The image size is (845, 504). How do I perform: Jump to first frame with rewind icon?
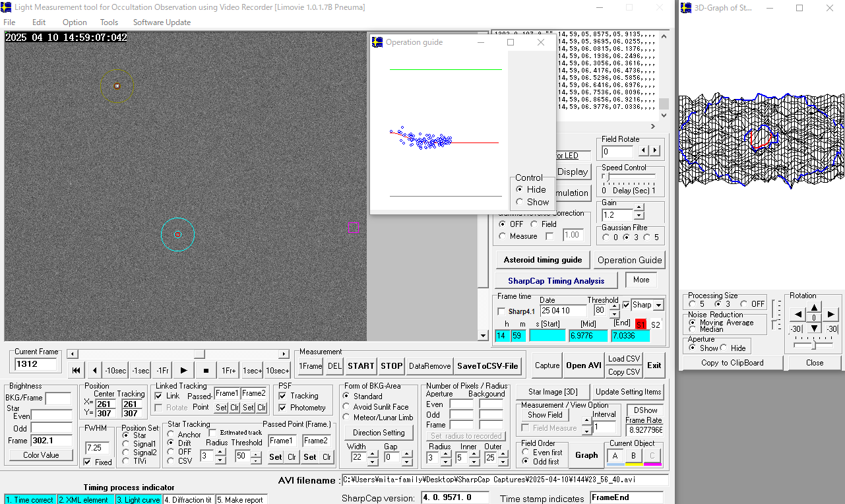click(x=77, y=371)
